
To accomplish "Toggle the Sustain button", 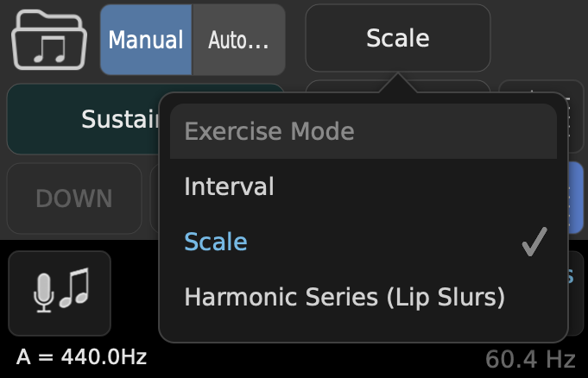I will [83, 119].
